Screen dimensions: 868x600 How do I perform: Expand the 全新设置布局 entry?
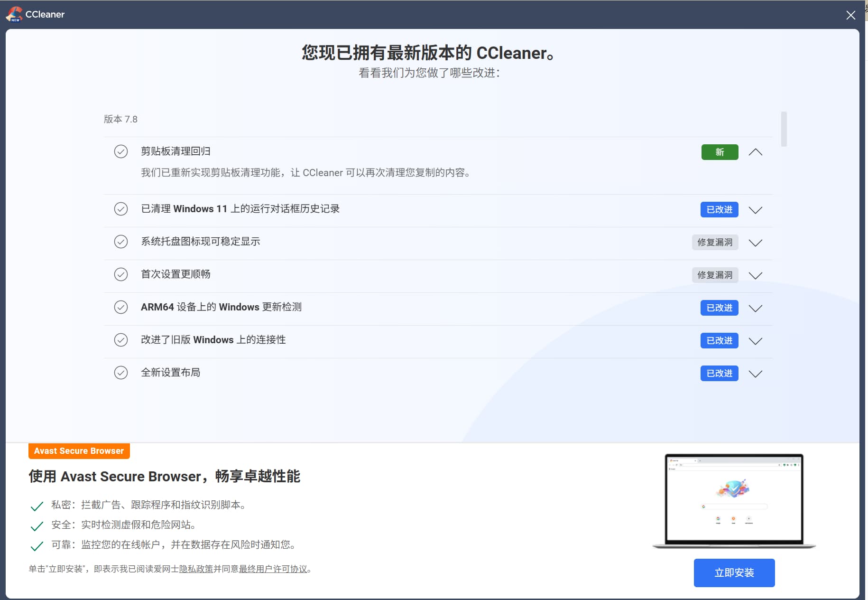pyautogui.click(x=756, y=374)
